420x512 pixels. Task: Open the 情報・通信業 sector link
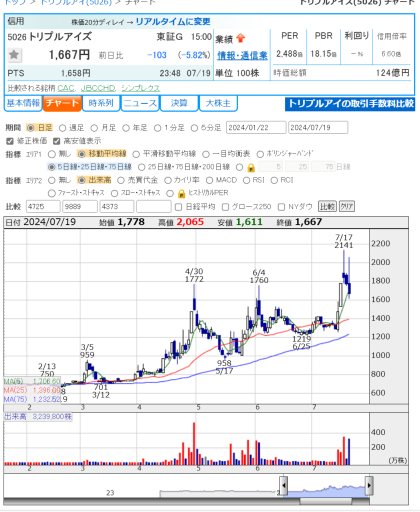(242, 55)
